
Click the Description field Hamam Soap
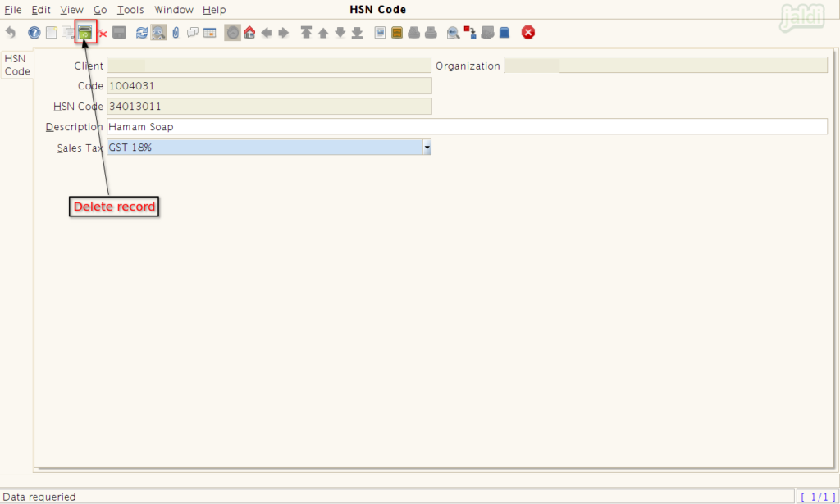(467, 127)
